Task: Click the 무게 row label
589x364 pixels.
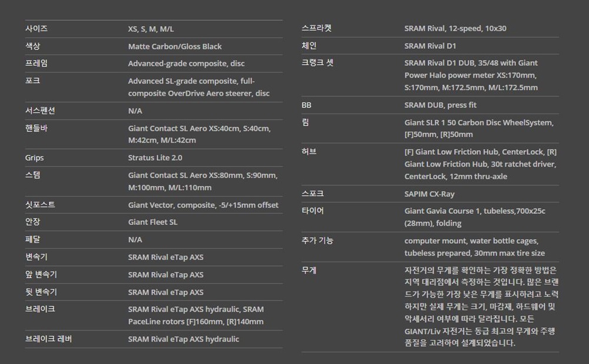Action: 309,270
